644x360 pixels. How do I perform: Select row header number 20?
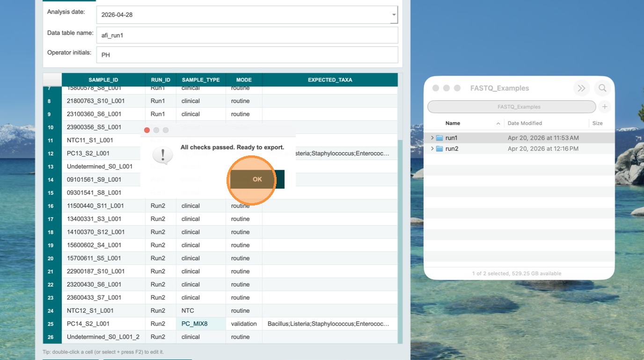pos(52,258)
